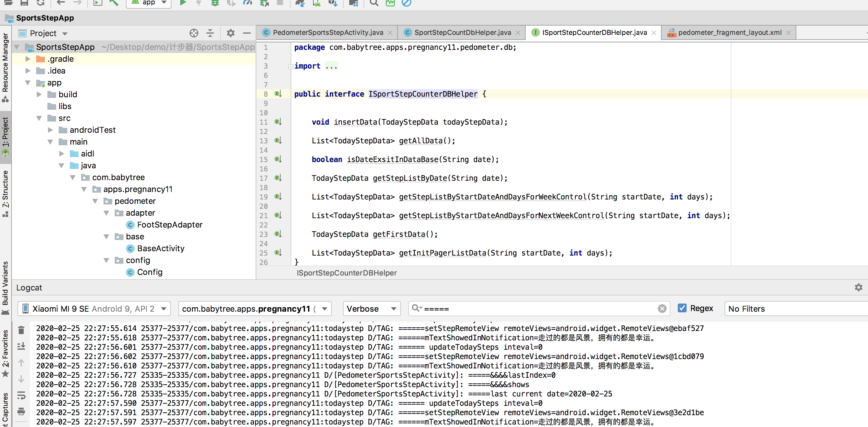
Task: Open AVD Manager toolbar icon
Action: click(316, 3)
